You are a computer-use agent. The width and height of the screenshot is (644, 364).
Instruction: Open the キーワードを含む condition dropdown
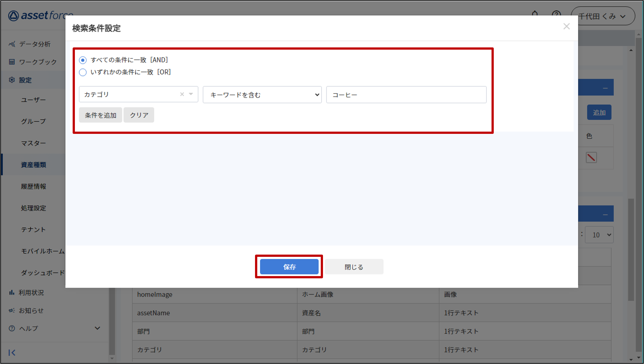point(262,95)
